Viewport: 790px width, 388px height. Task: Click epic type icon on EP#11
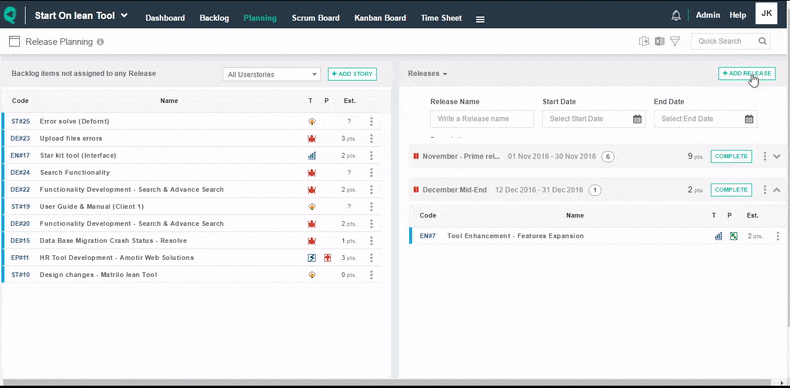coord(312,257)
